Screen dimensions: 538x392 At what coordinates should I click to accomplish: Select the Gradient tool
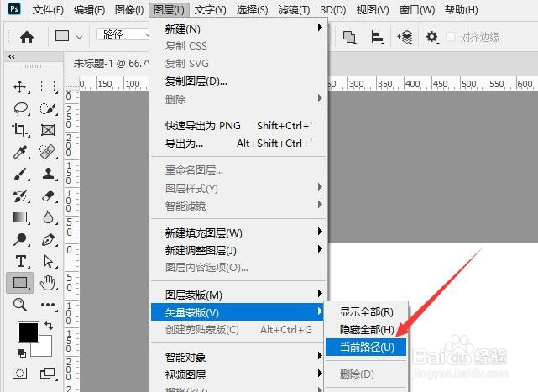coord(20,217)
